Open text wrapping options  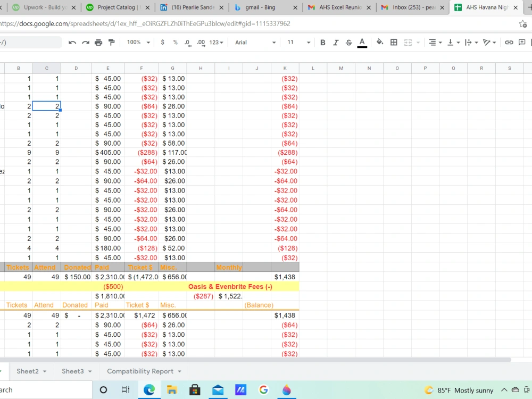471,43
